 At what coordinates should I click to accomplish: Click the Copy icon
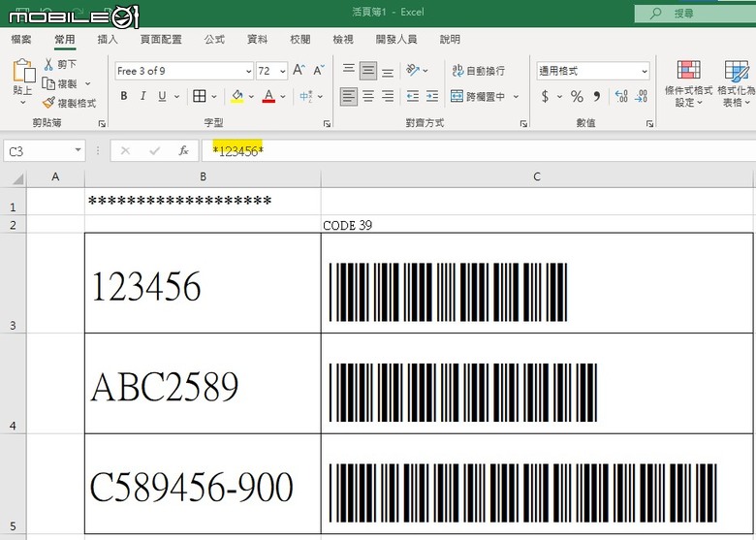[48, 83]
